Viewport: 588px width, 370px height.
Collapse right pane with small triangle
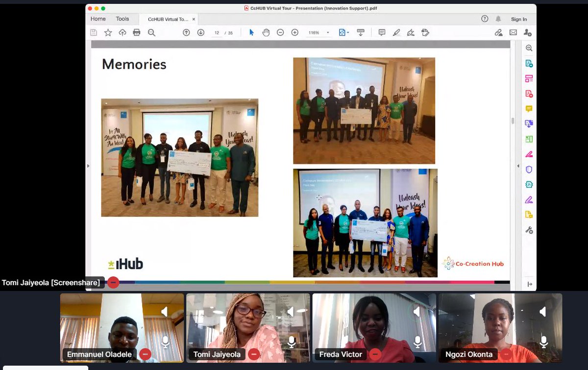pyautogui.click(x=518, y=166)
